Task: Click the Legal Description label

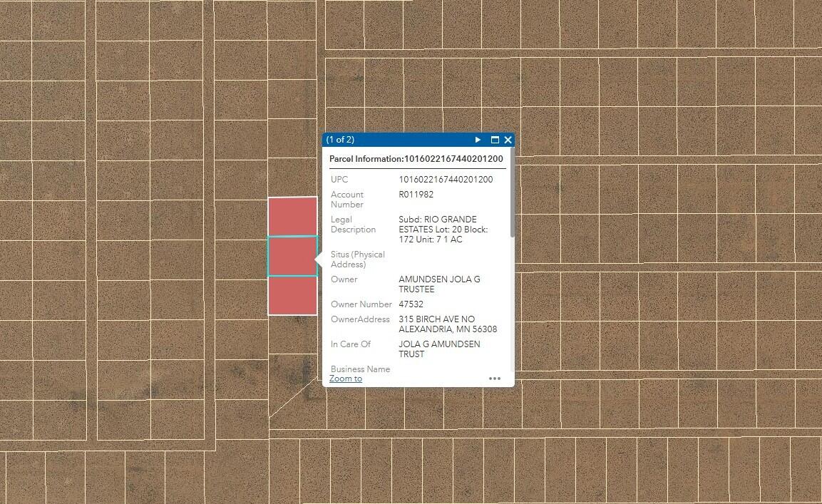Action: 353,225
